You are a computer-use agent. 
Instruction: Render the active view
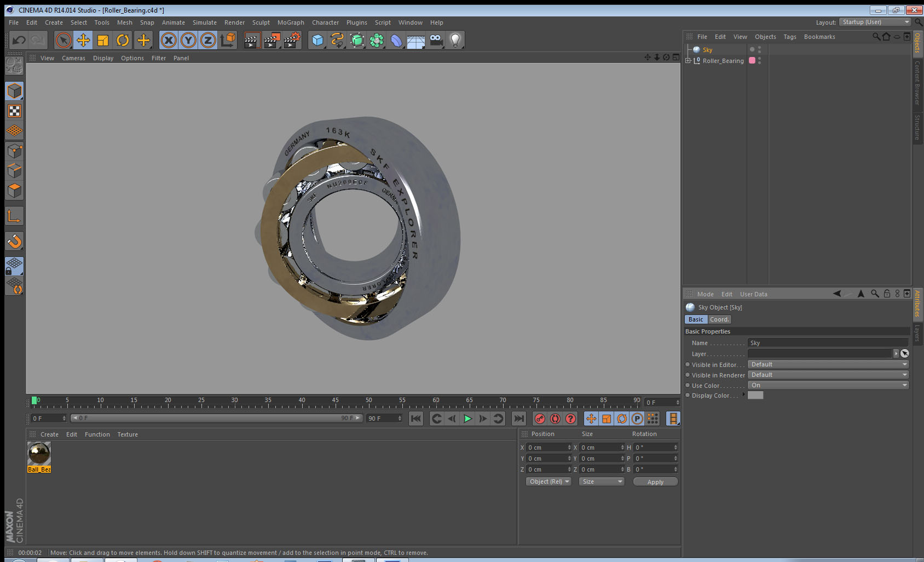(252, 40)
